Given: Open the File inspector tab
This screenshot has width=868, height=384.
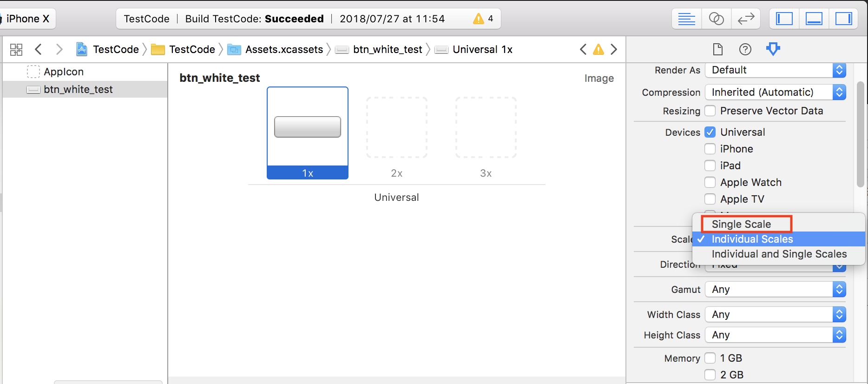Looking at the screenshot, I should [718, 49].
